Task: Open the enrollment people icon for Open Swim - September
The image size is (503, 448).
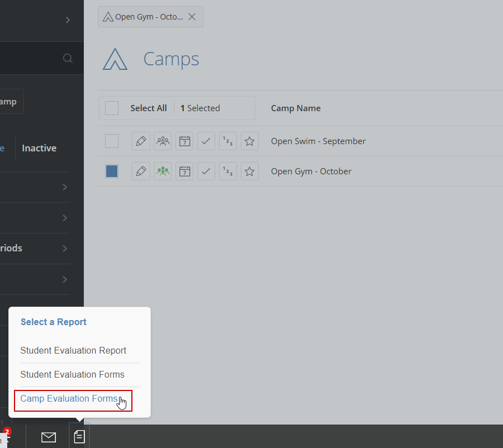Action: (163, 141)
